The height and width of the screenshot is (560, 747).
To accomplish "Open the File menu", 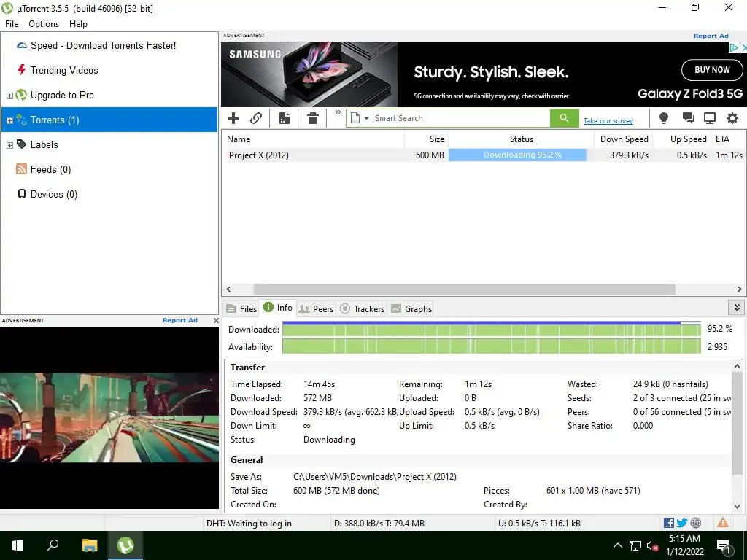I will [12, 24].
